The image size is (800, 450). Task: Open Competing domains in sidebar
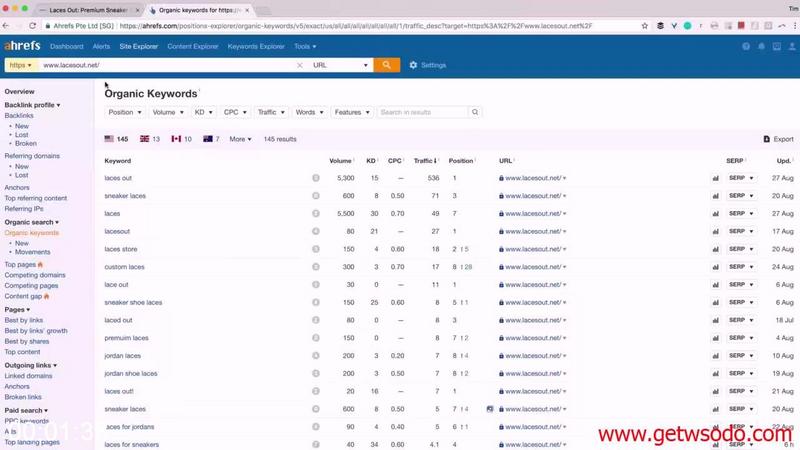coord(35,275)
